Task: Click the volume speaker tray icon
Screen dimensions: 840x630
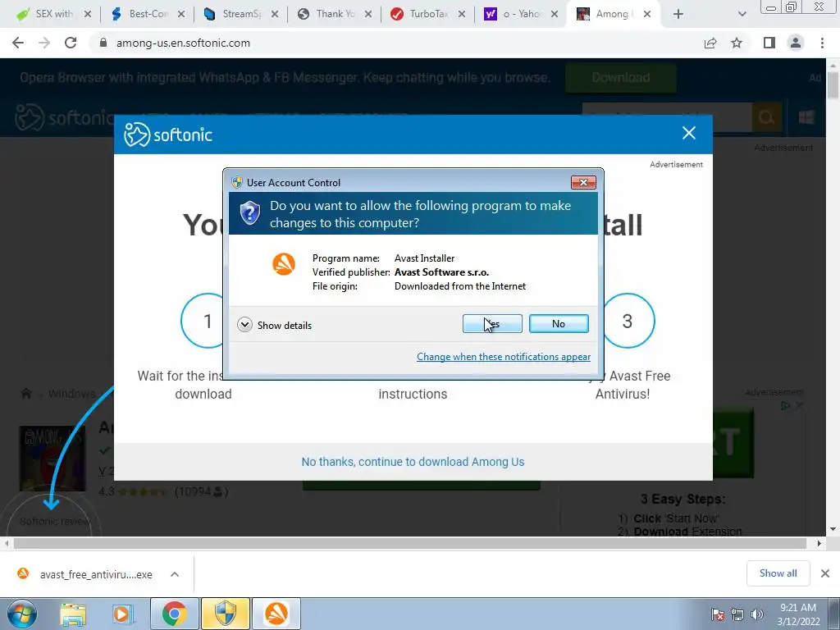Action: tap(757, 614)
